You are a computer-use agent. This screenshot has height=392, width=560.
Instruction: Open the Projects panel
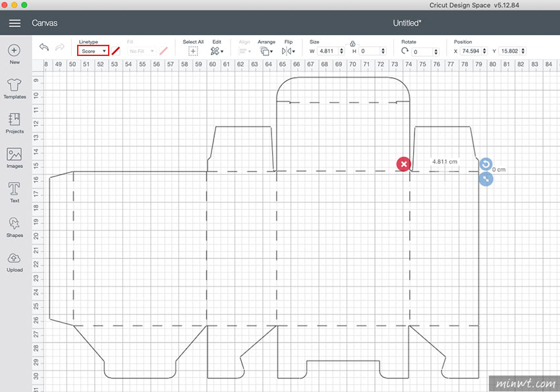14,123
